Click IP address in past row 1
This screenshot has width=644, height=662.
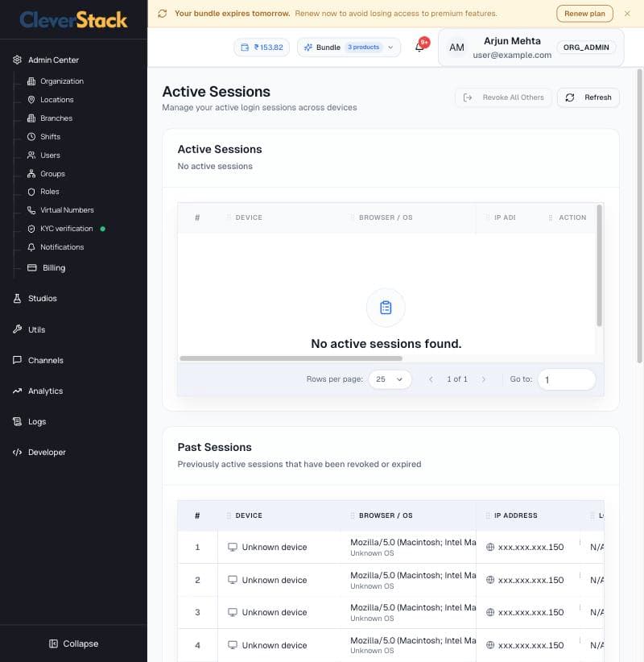[531, 547]
